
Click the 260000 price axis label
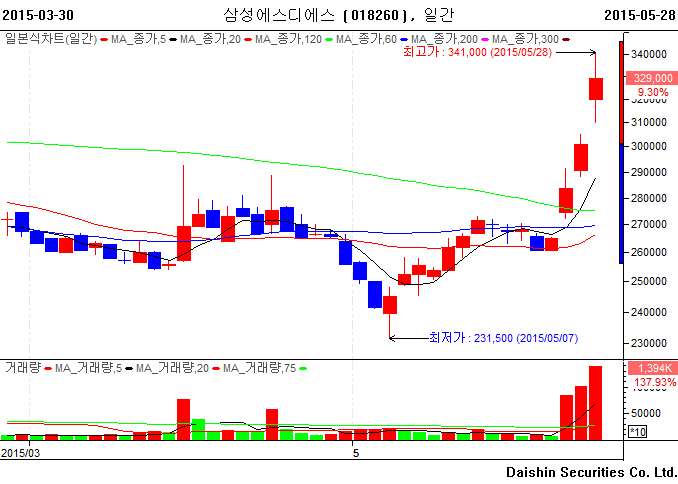pos(649,252)
